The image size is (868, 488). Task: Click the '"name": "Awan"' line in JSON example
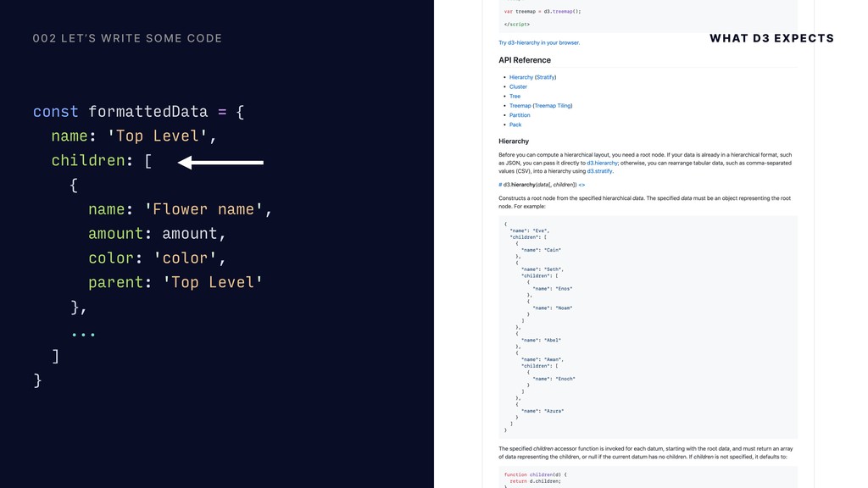click(542, 359)
